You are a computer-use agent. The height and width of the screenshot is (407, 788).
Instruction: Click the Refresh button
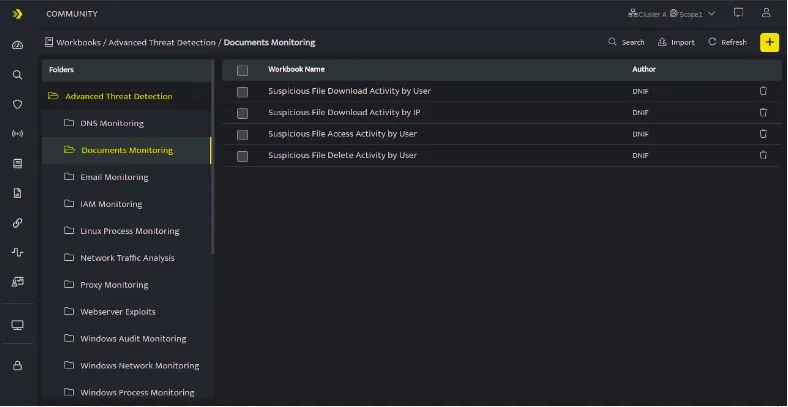[x=727, y=42]
